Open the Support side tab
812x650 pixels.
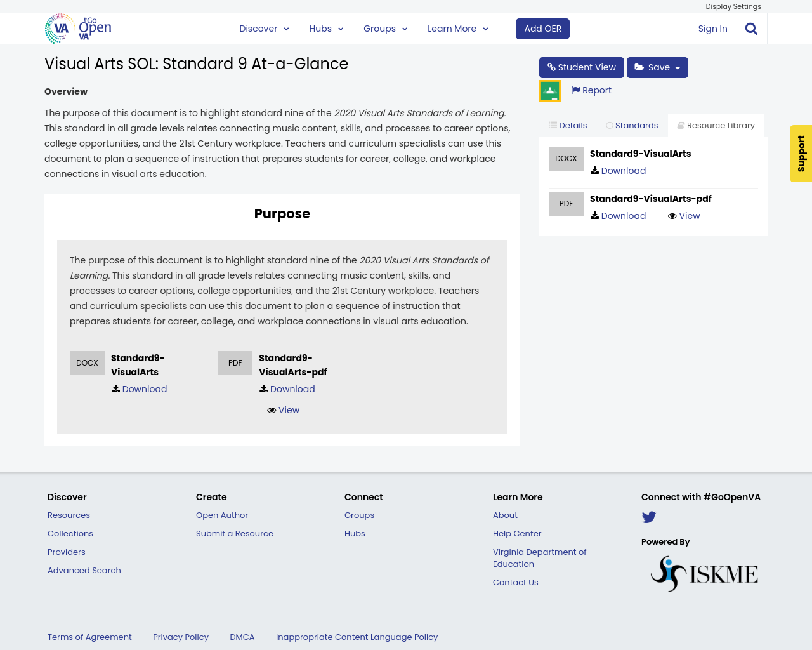click(x=801, y=154)
